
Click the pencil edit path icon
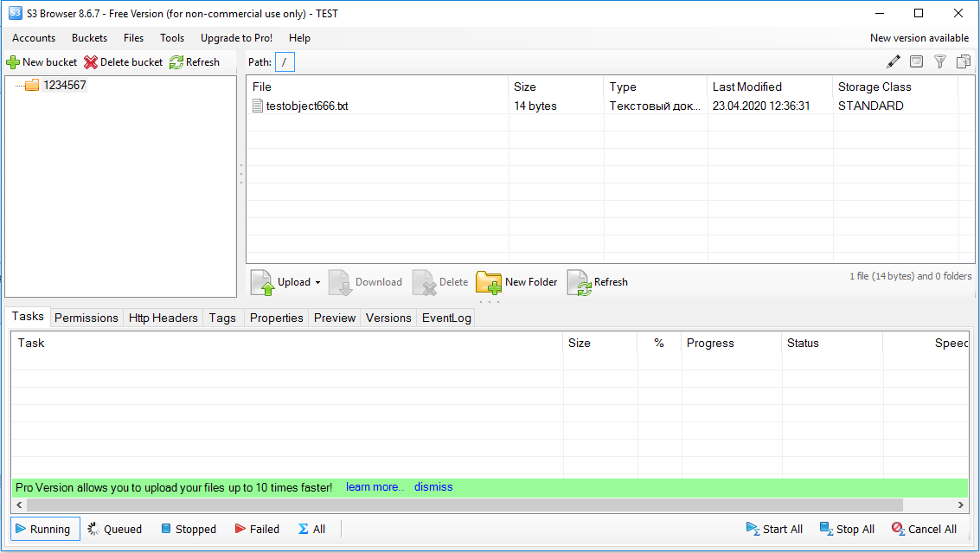[894, 61]
